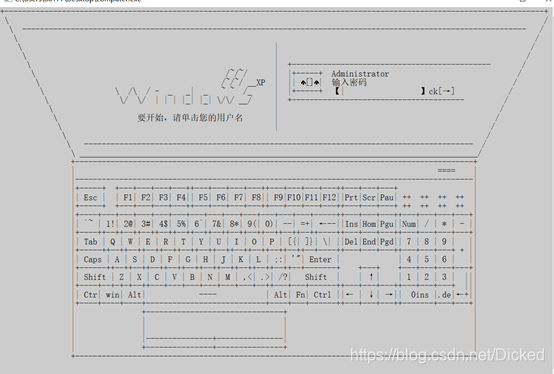Click the Ins key
This screenshot has width=554, height=374.
pos(351,224)
